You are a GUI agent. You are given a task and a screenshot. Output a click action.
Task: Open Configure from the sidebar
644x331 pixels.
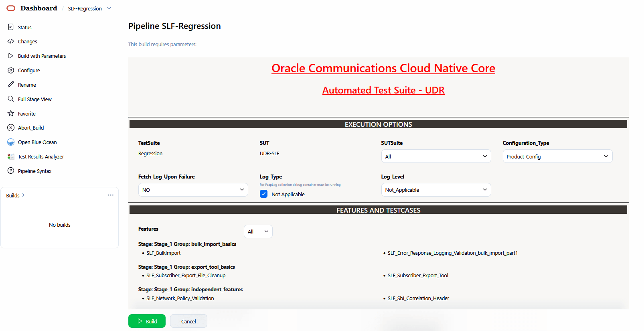click(x=29, y=71)
